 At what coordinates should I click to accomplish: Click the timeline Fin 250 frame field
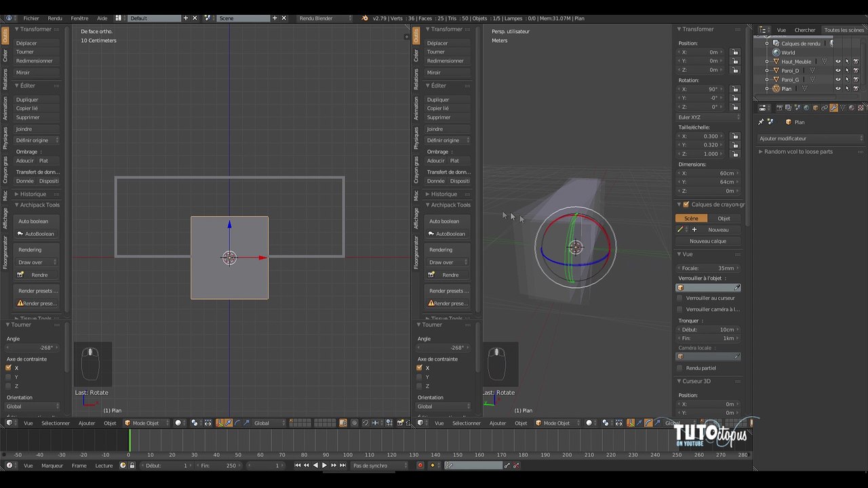click(x=219, y=466)
